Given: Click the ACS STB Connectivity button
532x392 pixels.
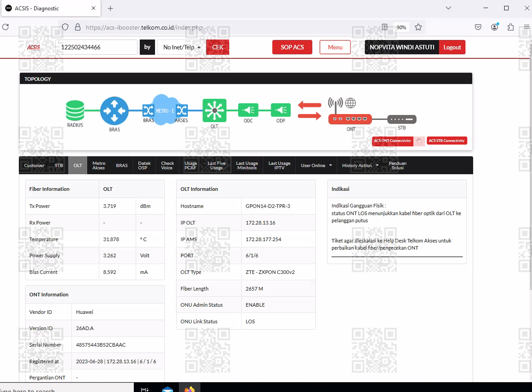Looking at the screenshot, I should point(447,141).
